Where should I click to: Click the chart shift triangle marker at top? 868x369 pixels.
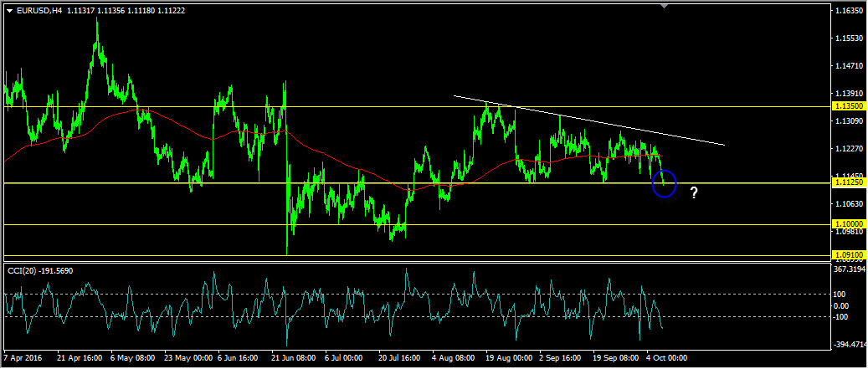[x=665, y=6]
